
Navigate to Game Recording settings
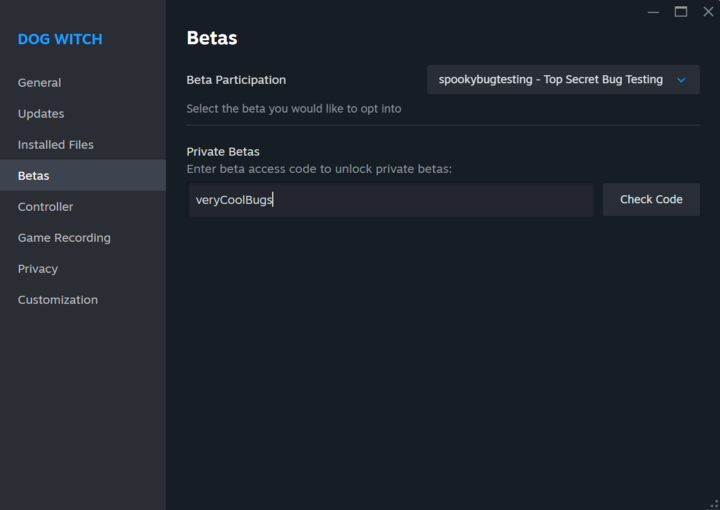[x=64, y=238]
